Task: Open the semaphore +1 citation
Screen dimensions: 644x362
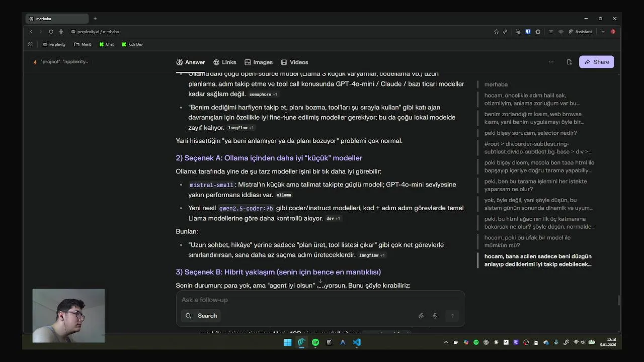Action: point(263,95)
